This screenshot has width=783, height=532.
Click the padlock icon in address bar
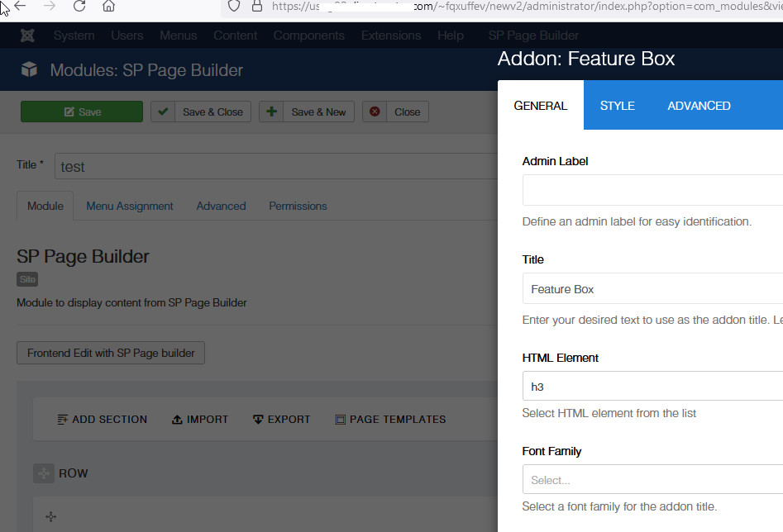[256, 6]
